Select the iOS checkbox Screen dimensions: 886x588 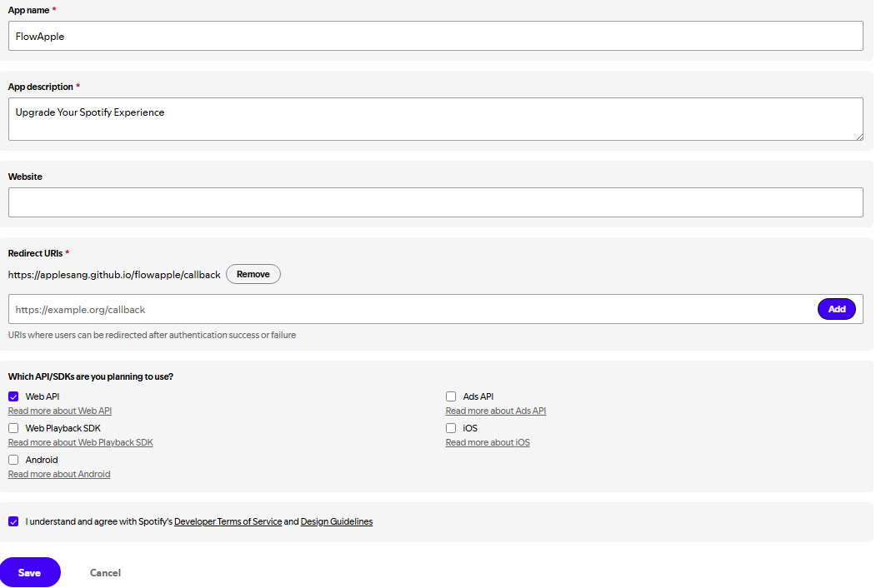451,428
